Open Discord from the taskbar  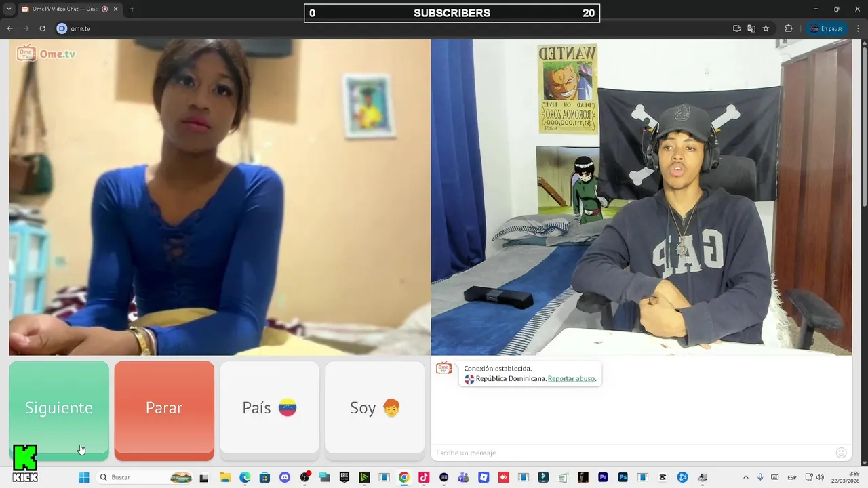tap(285, 477)
